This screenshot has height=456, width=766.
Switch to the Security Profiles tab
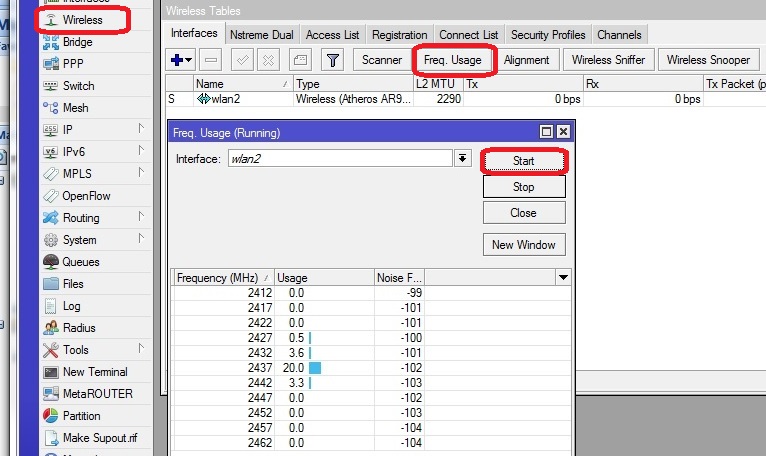[548, 34]
